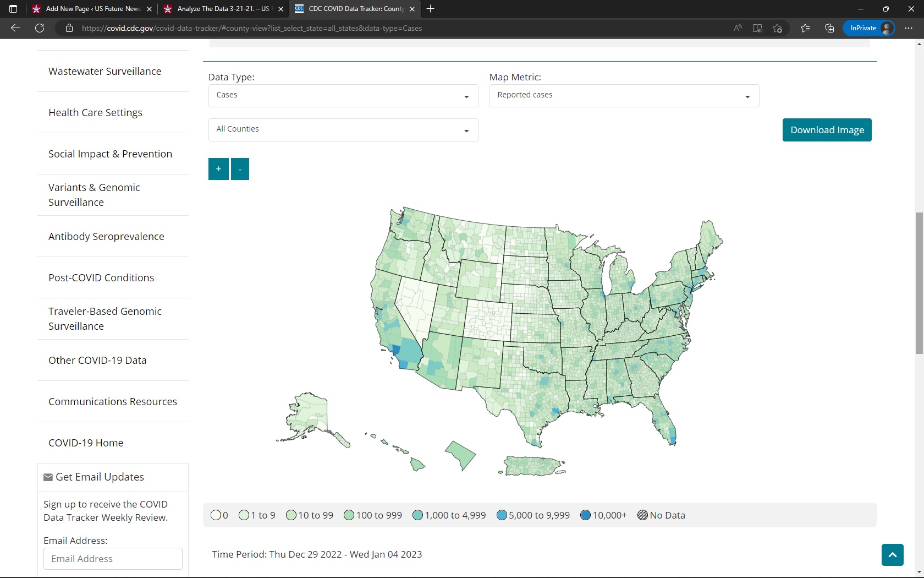This screenshot has width=924, height=578.
Task: Go back using the browser back arrow
Action: tap(15, 28)
